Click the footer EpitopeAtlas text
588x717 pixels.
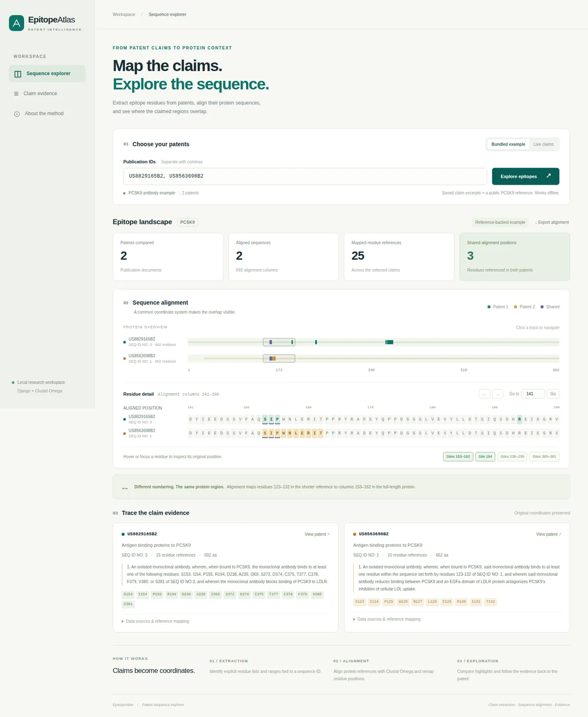(x=123, y=705)
